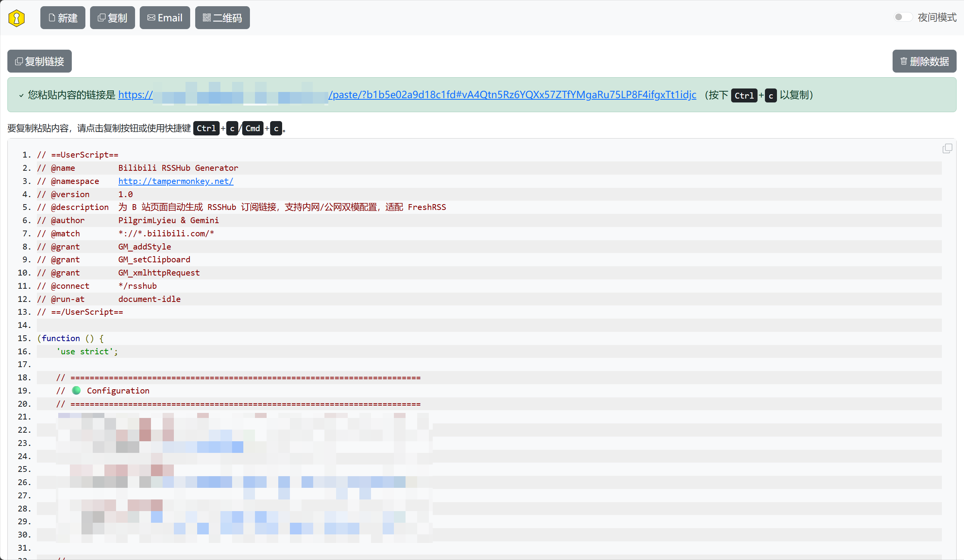964x560 pixels.
Task: Click the 删除数据 delete data button
Action: tap(924, 61)
